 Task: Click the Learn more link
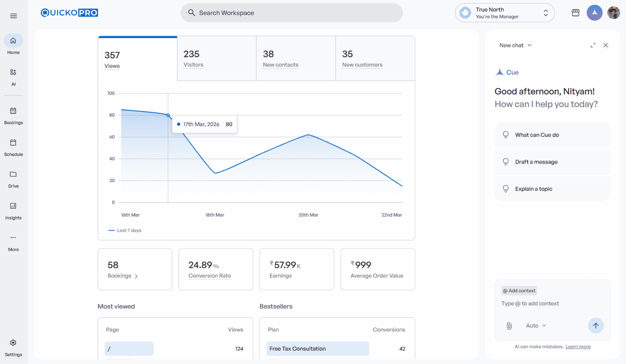578,346
